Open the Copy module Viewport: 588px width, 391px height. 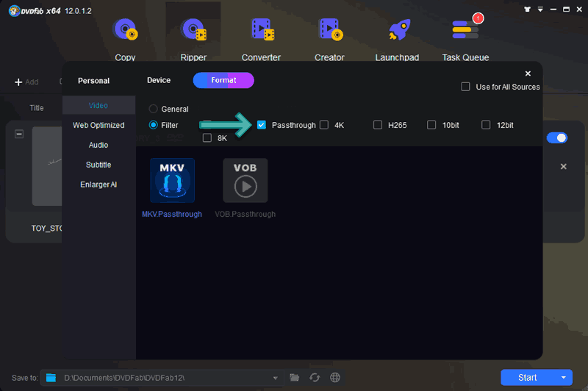[125, 40]
